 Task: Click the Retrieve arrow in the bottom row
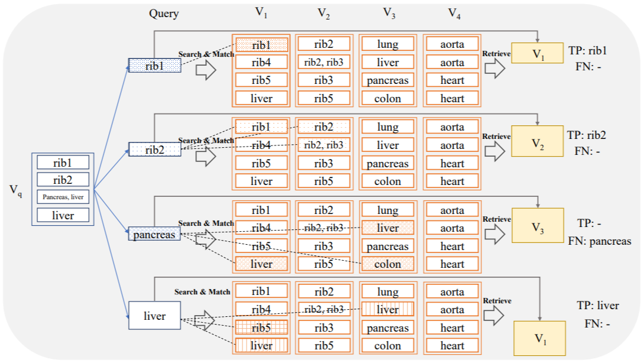point(494,316)
